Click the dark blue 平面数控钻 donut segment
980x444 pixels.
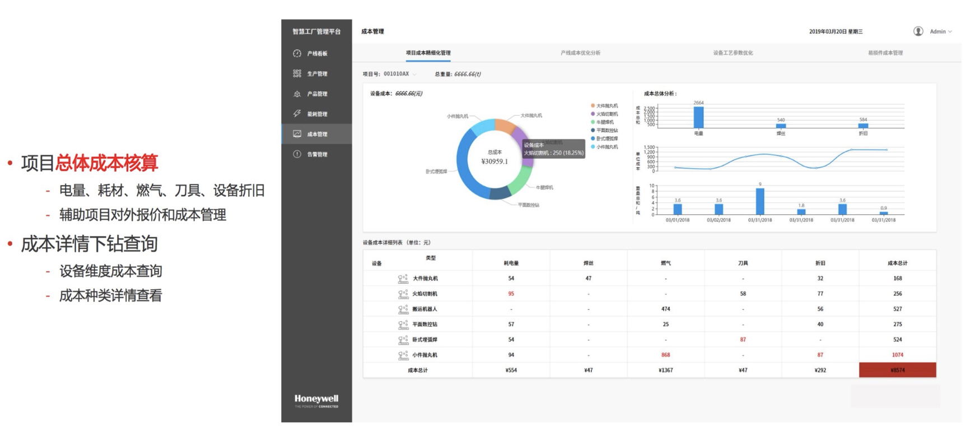[x=500, y=194]
